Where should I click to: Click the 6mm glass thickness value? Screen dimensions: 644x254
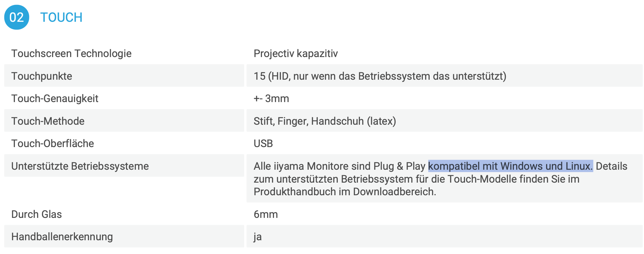[x=266, y=214]
